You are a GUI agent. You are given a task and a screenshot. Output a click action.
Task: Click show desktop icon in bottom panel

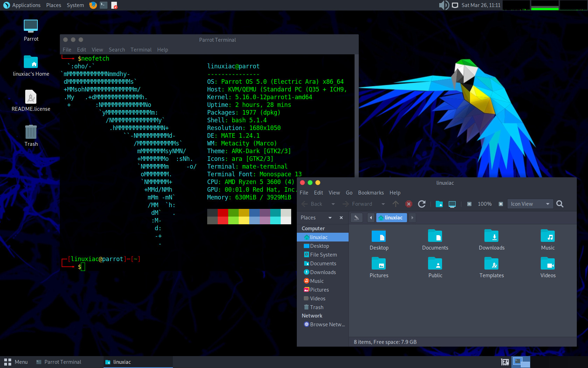pyautogui.click(x=505, y=362)
